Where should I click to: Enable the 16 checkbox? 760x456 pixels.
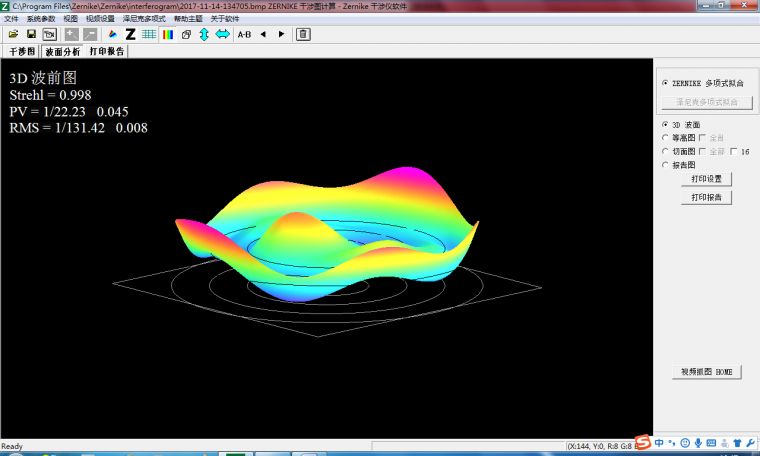click(734, 152)
